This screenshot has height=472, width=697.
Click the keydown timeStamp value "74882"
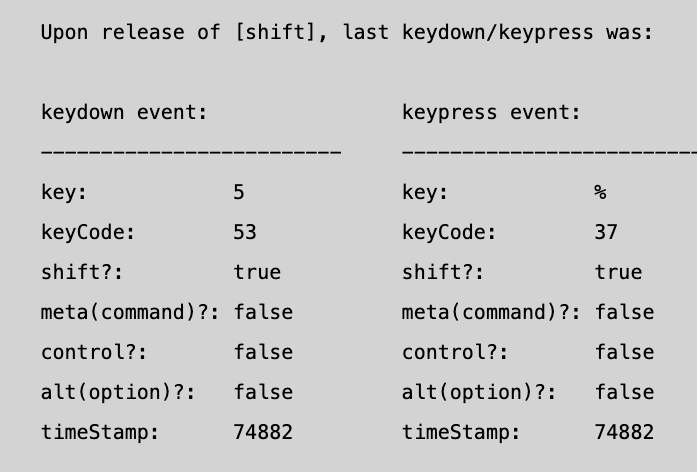click(263, 432)
